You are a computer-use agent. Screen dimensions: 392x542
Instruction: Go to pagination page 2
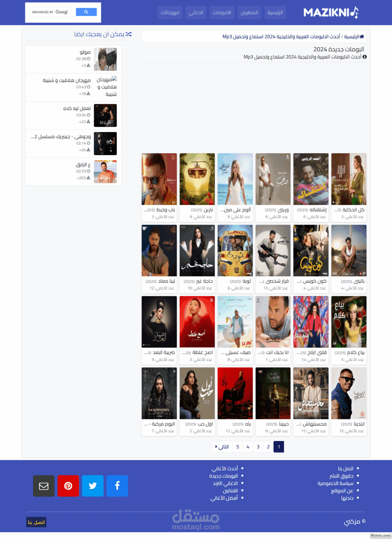[268, 447]
